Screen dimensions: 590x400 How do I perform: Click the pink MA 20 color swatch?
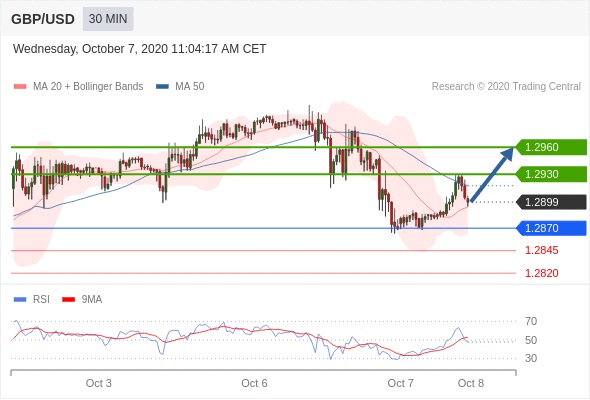[x=20, y=87]
